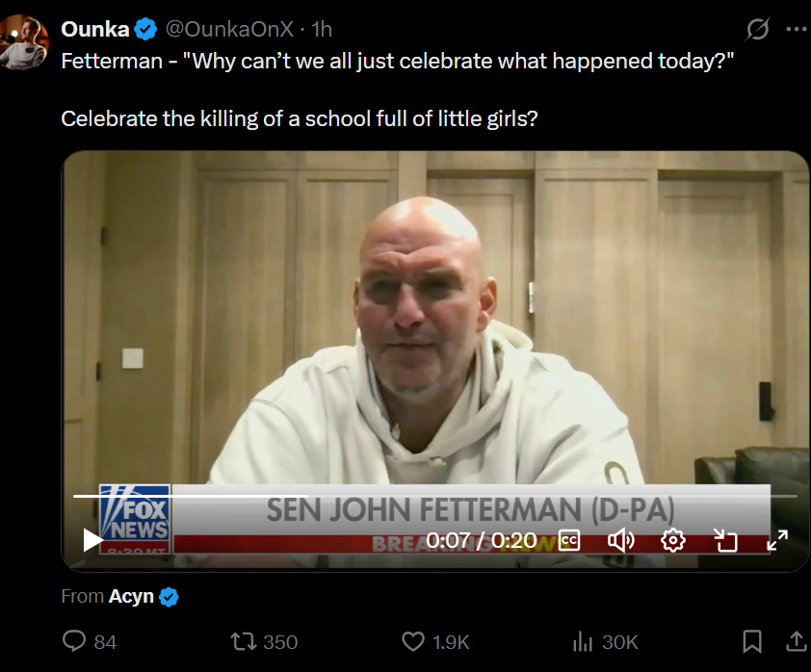View analytics showing 30K views
This screenshot has width=811, height=672.
(x=583, y=641)
